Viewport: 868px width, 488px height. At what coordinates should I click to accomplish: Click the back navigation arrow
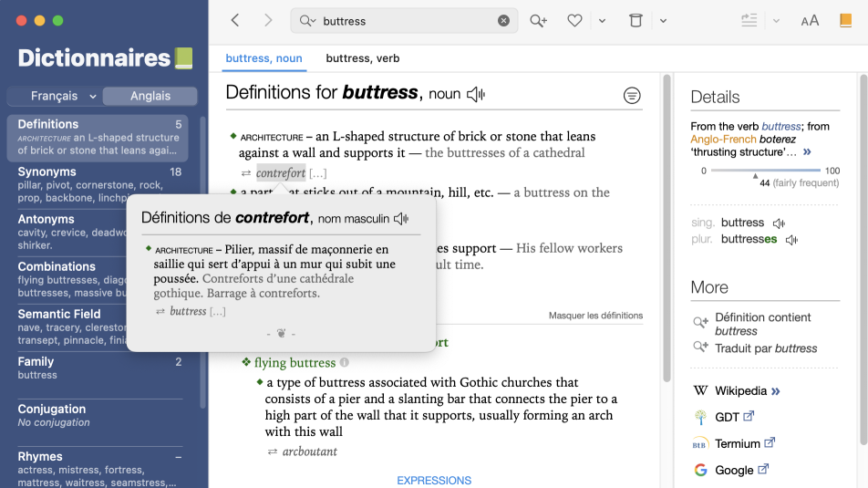coord(235,20)
